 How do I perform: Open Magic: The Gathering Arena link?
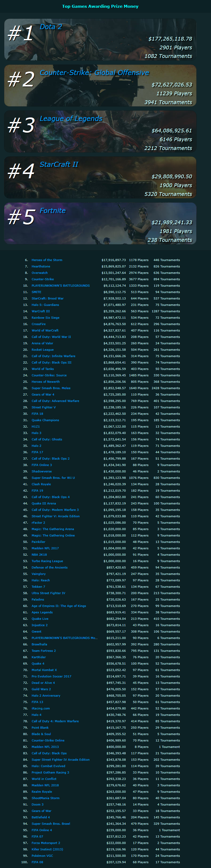[x=53, y=529]
